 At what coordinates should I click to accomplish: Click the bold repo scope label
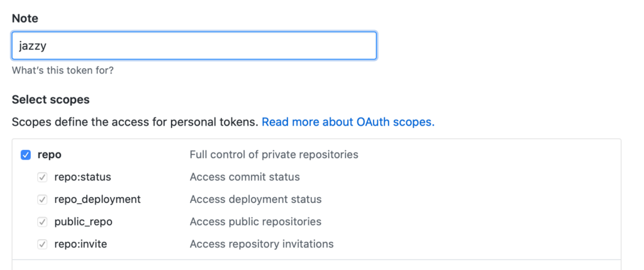(49, 154)
